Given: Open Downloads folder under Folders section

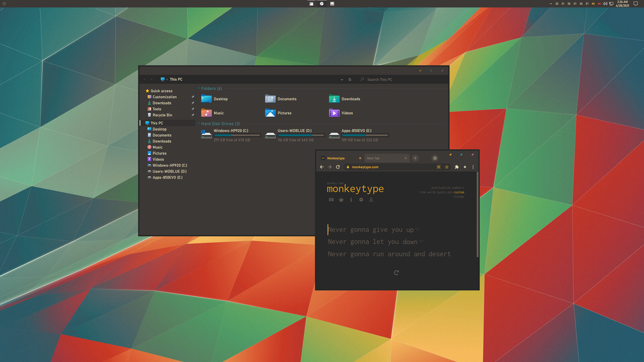Looking at the screenshot, I should [x=345, y=99].
